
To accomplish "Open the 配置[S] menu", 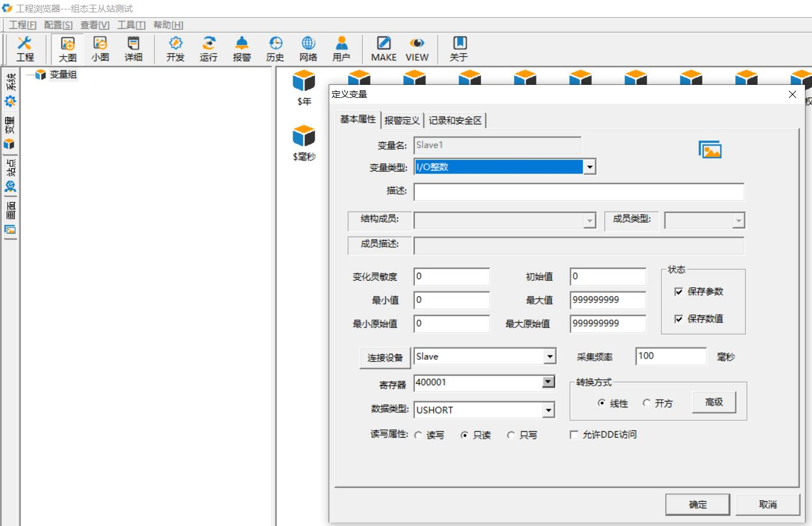I will 58,25.
